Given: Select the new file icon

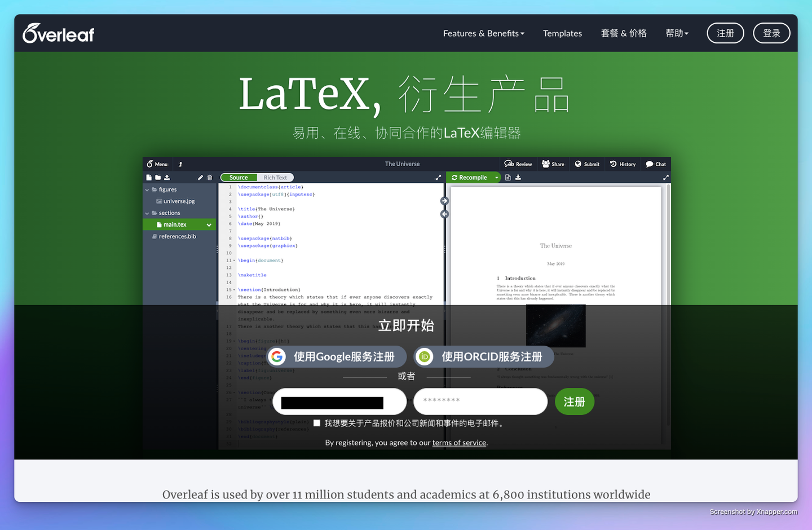Looking at the screenshot, I should [148, 177].
